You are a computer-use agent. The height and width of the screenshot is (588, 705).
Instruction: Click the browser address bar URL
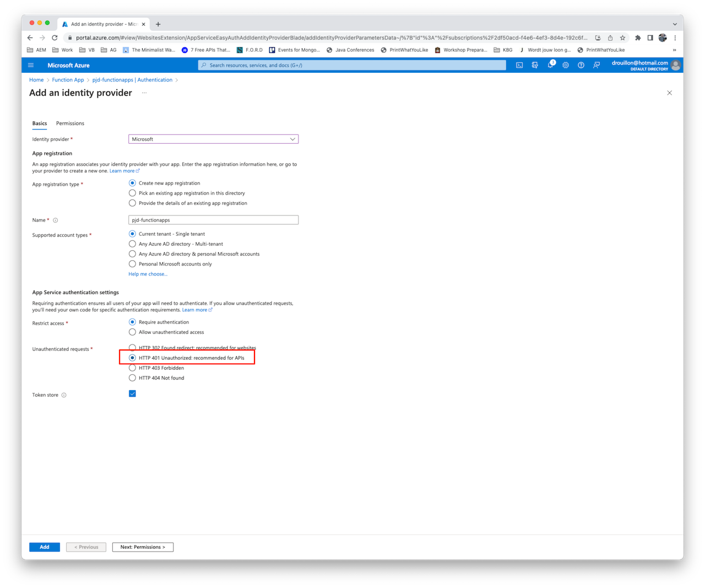331,38
